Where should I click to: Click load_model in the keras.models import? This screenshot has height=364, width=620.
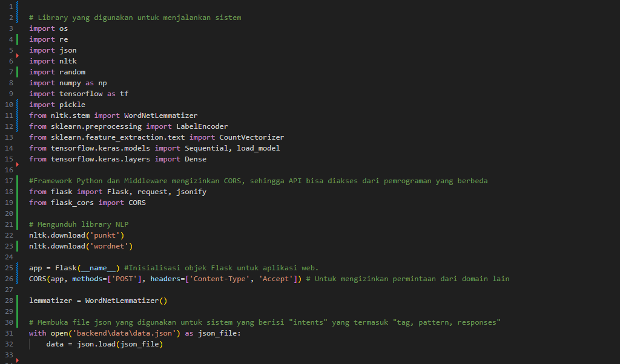tap(258, 148)
